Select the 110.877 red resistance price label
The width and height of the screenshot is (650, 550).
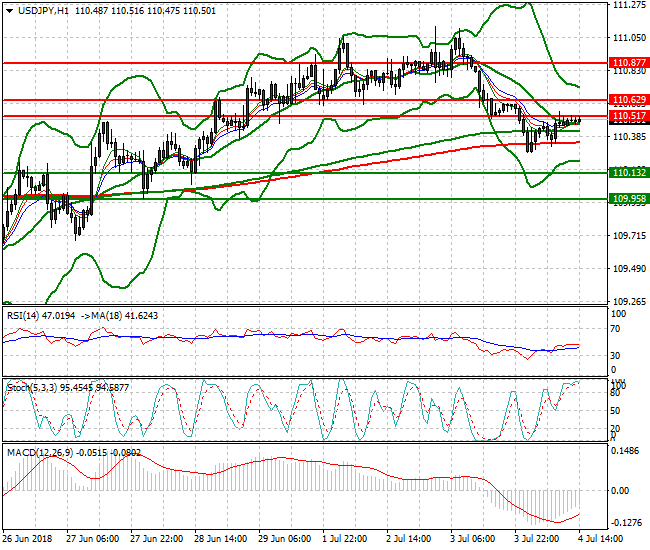point(629,62)
